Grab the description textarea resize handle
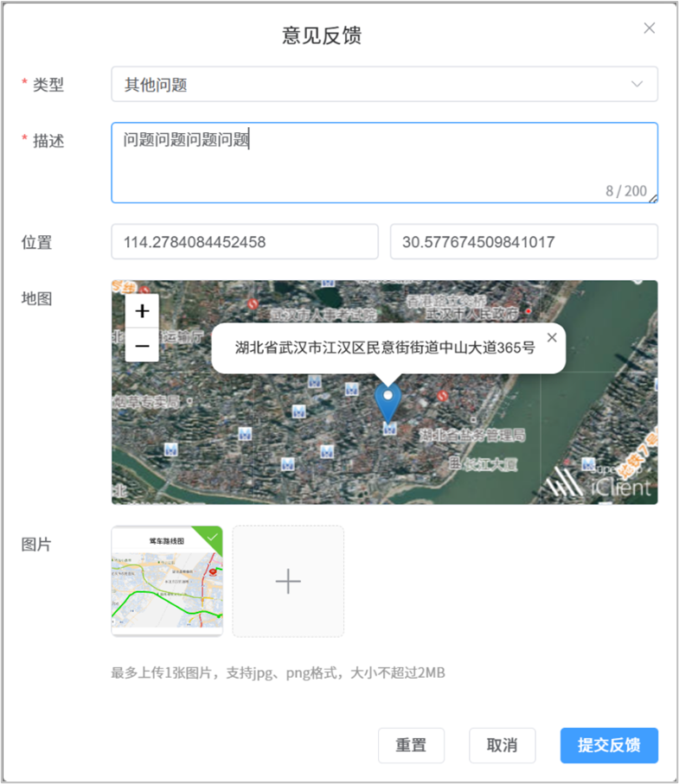The height and width of the screenshot is (784, 679). click(654, 199)
